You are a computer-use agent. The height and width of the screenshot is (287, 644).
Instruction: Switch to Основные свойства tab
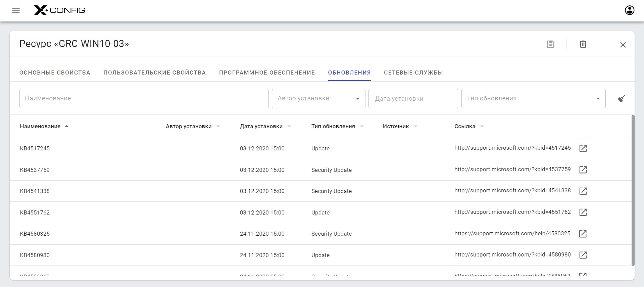click(55, 73)
